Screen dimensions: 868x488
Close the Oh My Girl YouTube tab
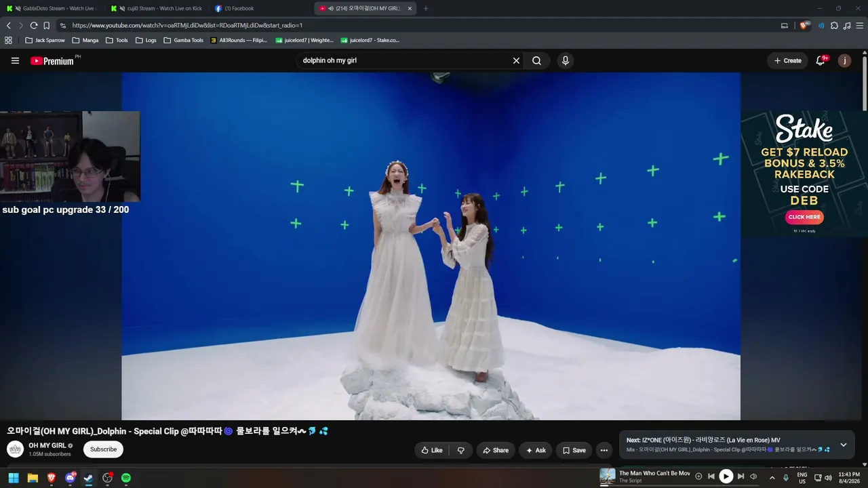coord(410,8)
